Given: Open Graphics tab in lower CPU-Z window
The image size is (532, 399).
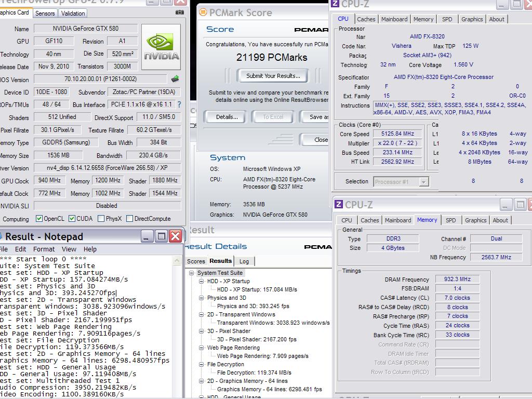Looking at the screenshot, I should [x=476, y=220].
